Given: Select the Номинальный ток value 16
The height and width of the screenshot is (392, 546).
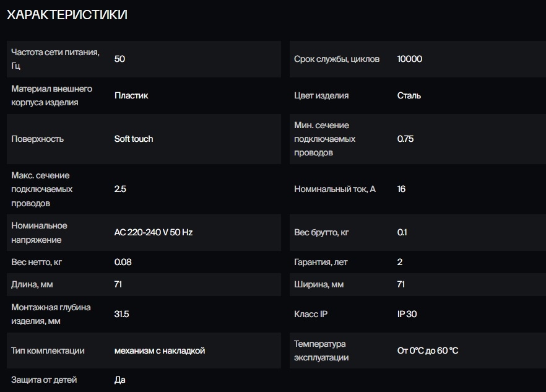Looking at the screenshot, I should point(402,189).
